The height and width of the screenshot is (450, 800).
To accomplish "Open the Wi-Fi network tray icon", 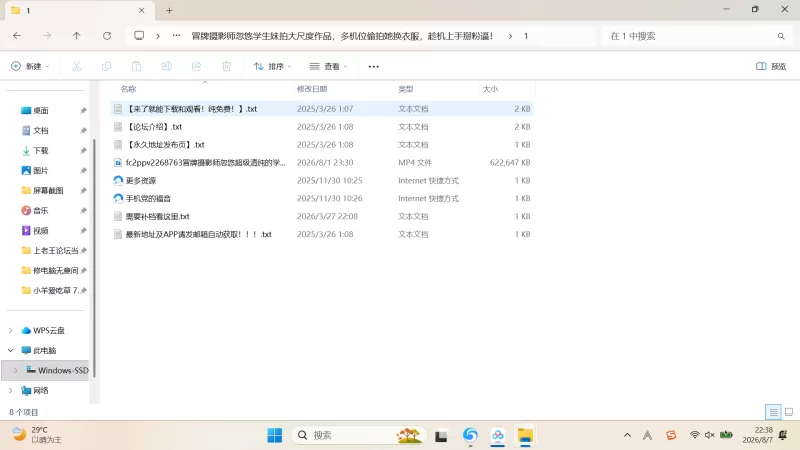I will [694, 435].
